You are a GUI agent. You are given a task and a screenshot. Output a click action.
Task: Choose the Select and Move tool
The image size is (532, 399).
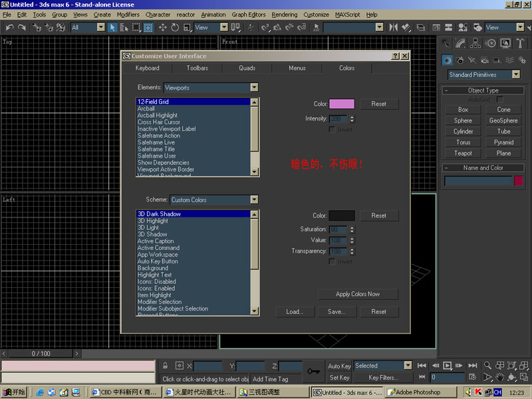(162, 27)
